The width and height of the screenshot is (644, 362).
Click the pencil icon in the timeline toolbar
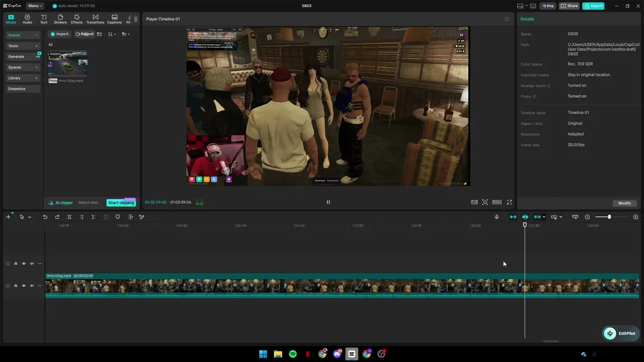click(142, 217)
